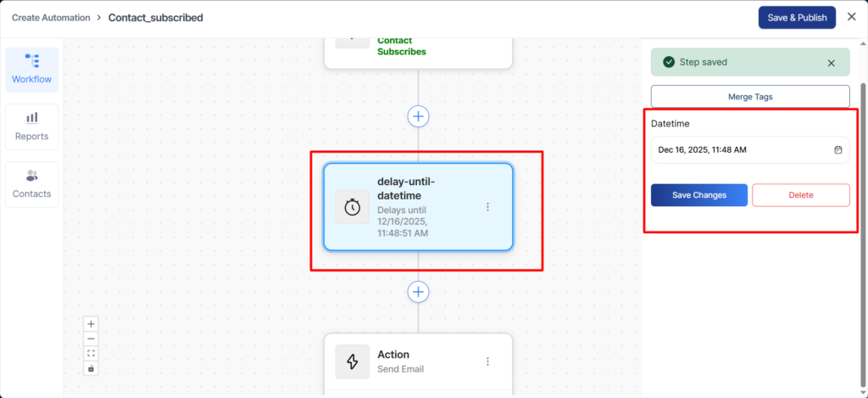
Task: Click the Save Changes button
Action: click(698, 195)
